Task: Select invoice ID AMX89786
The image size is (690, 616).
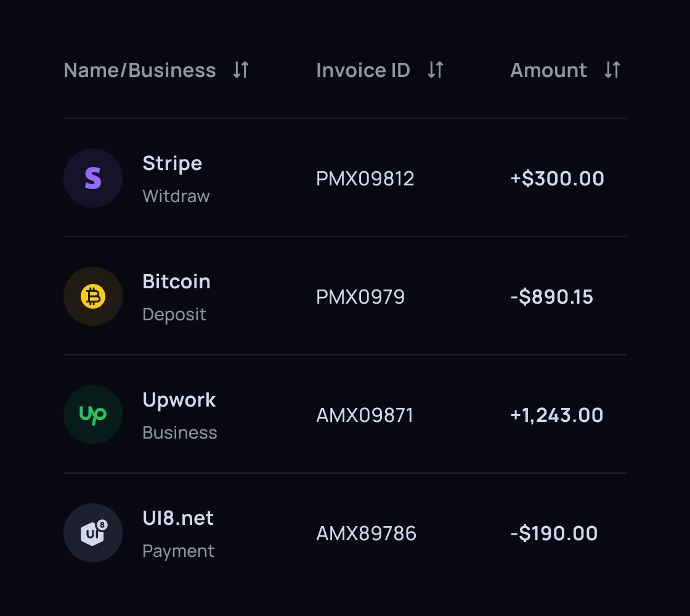Action: pyautogui.click(x=367, y=533)
